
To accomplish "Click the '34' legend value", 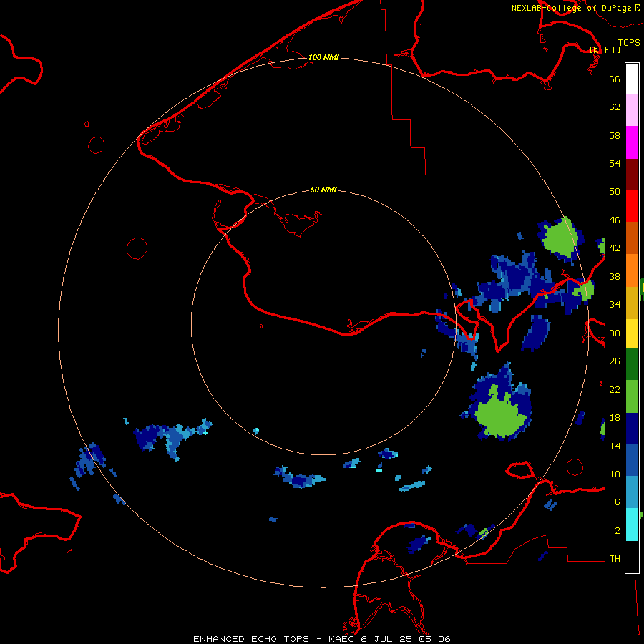I will click(x=615, y=305).
